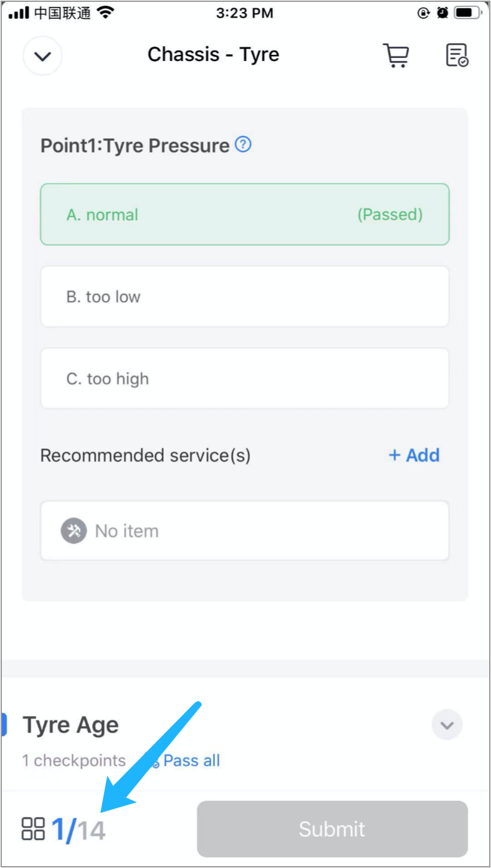Click + Add recommended service
491x868 pixels.
414,455
